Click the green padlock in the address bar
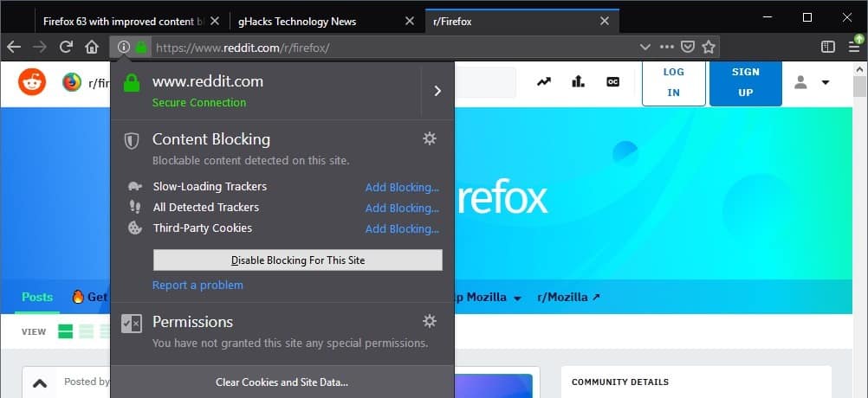The height and width of the screenshot is (398, 868). click(141, 48)
